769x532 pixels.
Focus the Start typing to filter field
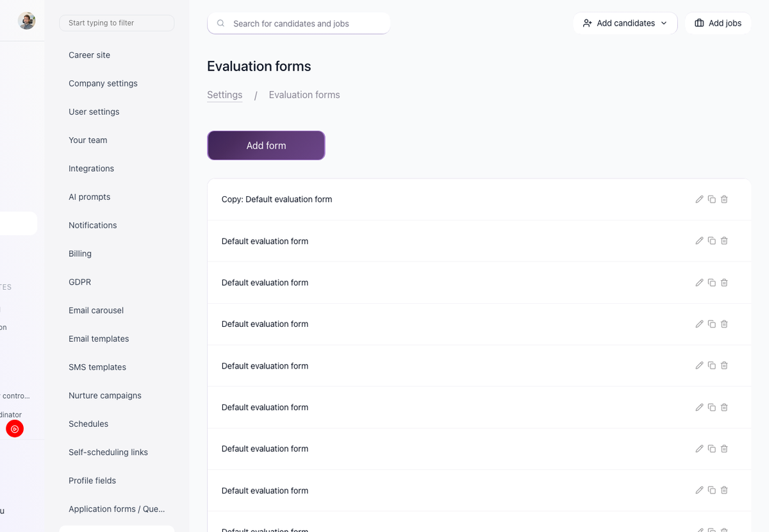click(117, 22)
